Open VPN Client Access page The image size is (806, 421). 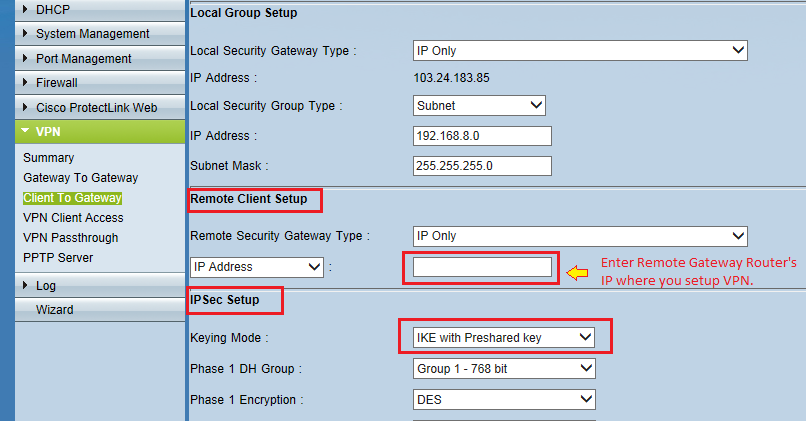pos(73,218)
